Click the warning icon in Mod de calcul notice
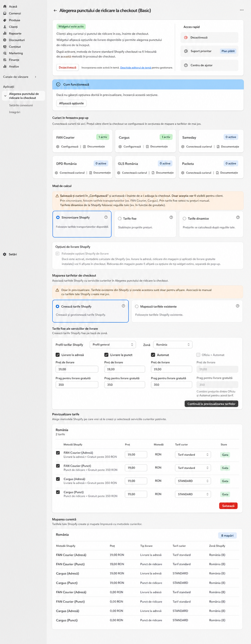The height and width of the screenshot is (644, 251). (x=57, y=196)
